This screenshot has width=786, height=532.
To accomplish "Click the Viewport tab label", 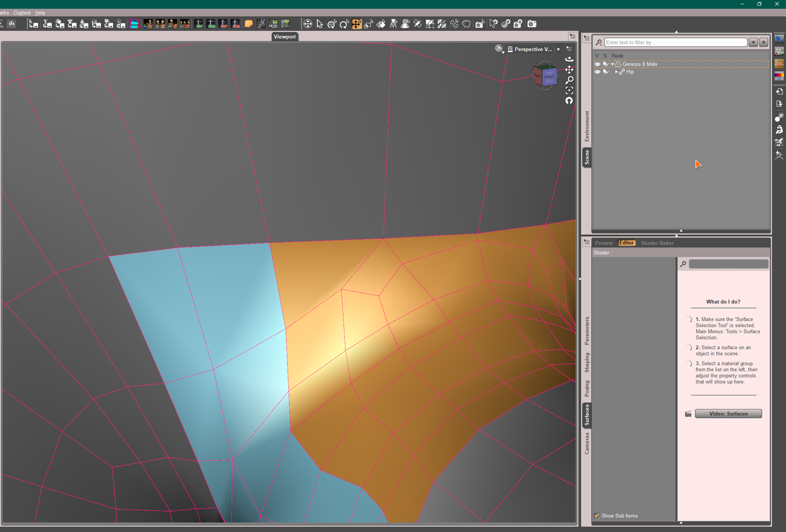I will [x=285, y=37].
